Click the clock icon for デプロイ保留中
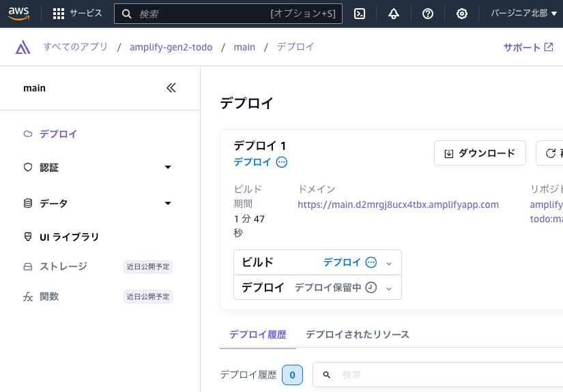The image size is (563, 392). pos(371,288)
